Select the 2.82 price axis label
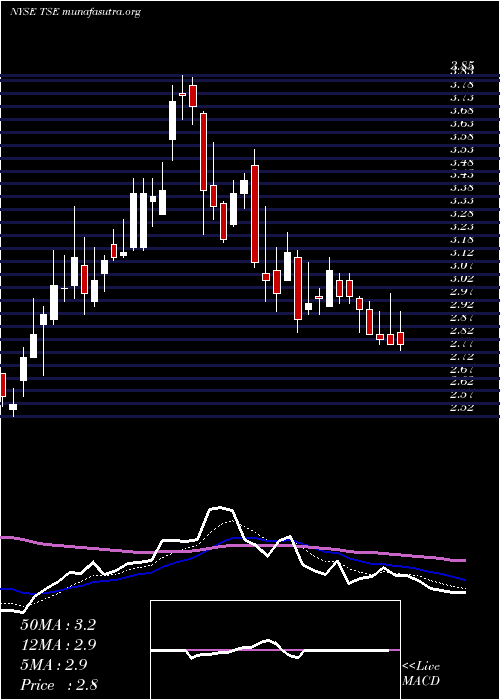The width and height of the screenshot is (500, 700). click(462, 330)
